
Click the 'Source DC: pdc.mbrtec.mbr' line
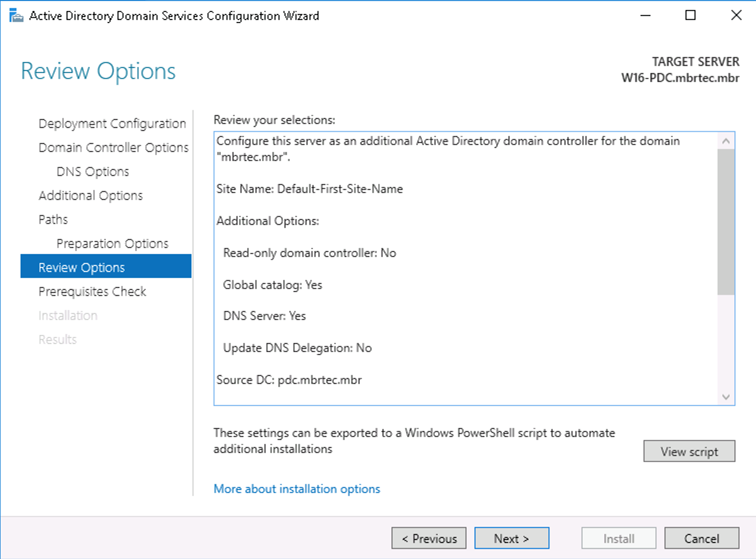[289, 380]
